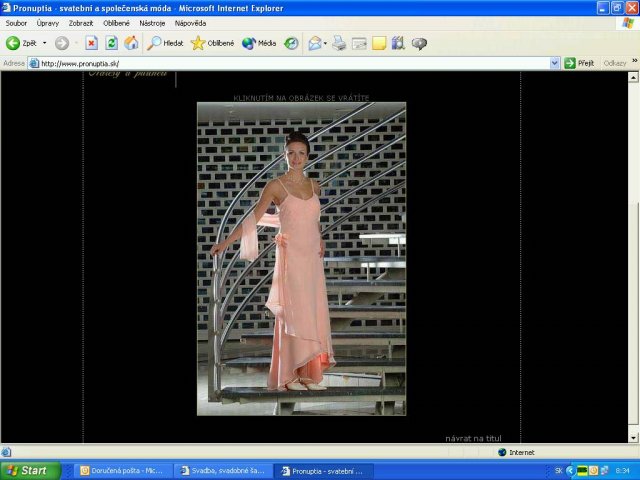
Task: Expand the address bar URL dropdown
Action: click(x=555, y=63)
